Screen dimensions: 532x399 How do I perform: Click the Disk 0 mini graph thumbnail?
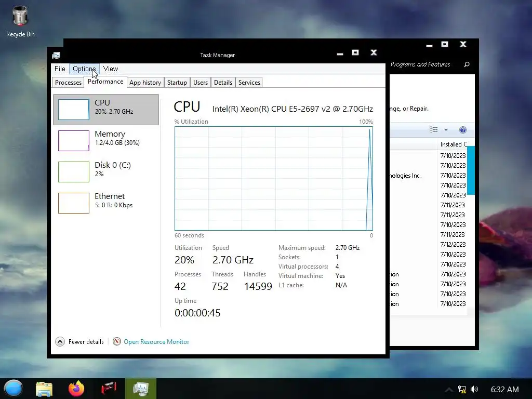pos(74,172)
